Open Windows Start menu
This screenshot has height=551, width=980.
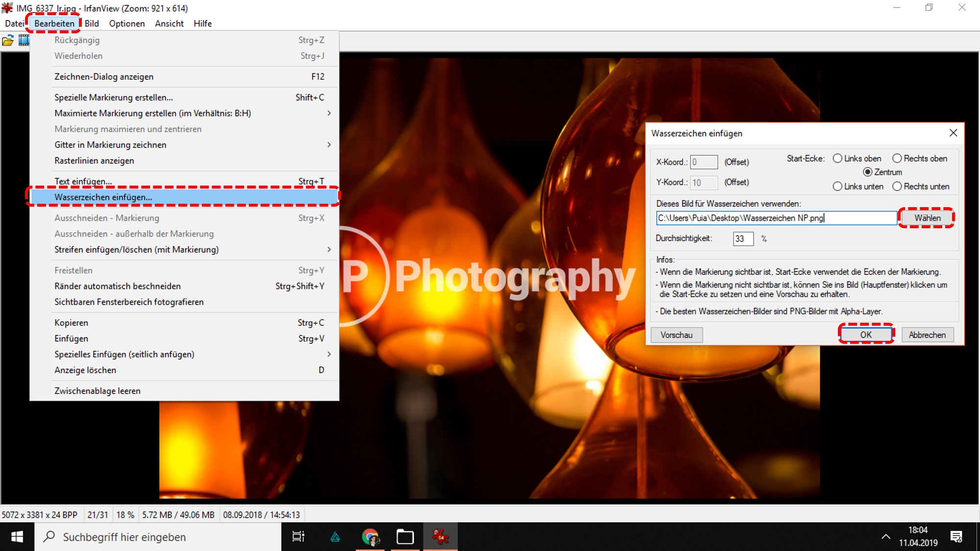click(x=17, y=537)
